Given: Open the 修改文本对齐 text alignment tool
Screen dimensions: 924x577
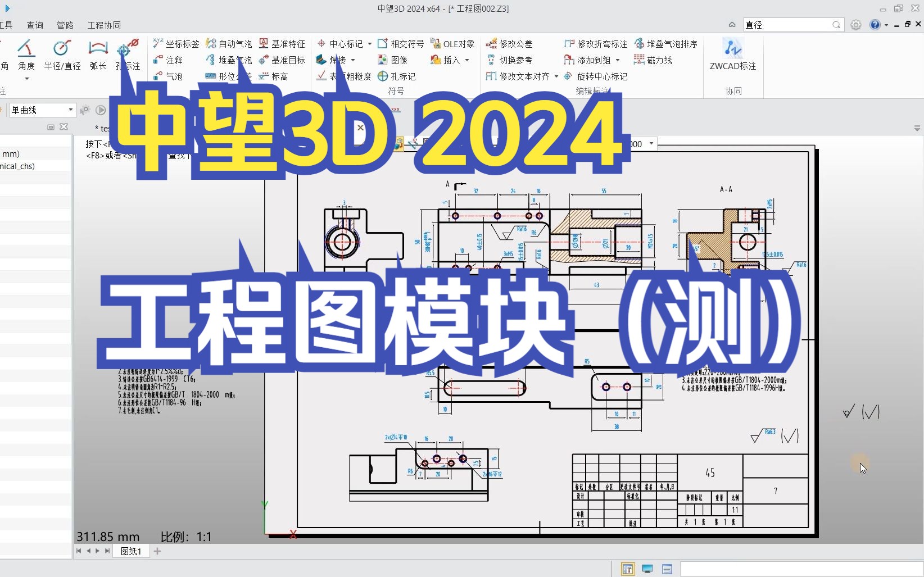Looking at the screenshot, I should click(518, 76).
